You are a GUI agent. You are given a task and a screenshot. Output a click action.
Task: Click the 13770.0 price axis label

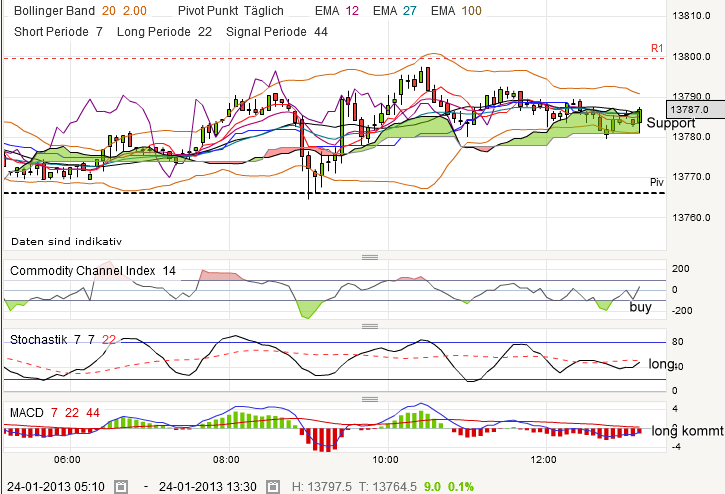click(x=691, y=177)
